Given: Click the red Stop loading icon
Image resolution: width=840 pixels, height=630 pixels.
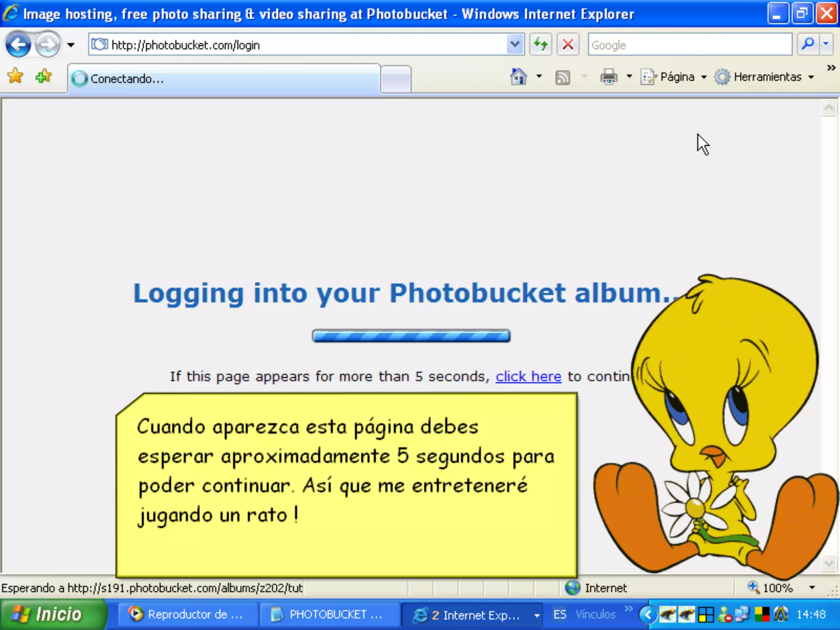Looking at the screenshot, I should pos(568,44).
